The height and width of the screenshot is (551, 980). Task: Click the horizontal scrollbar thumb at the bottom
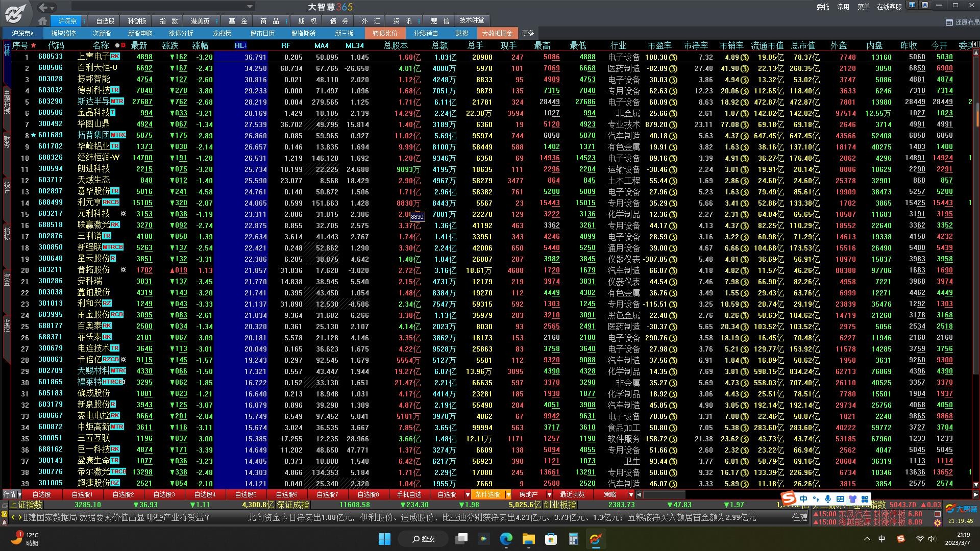pos(665,494)
